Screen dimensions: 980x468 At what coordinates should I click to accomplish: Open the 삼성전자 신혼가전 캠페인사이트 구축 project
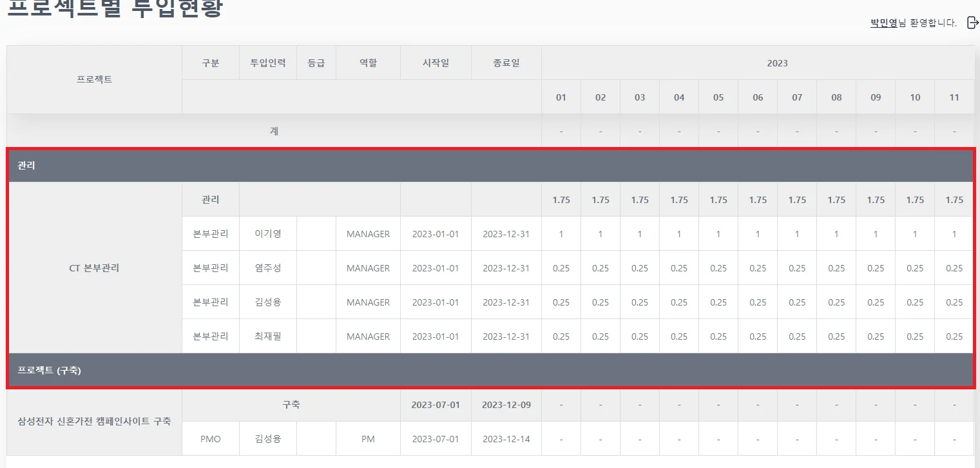click(x=94, y=422)
